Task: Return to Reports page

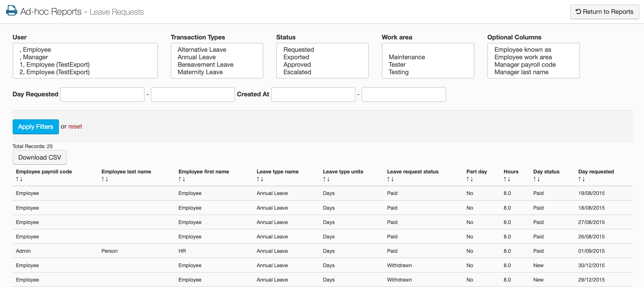Action: [604, 12]
